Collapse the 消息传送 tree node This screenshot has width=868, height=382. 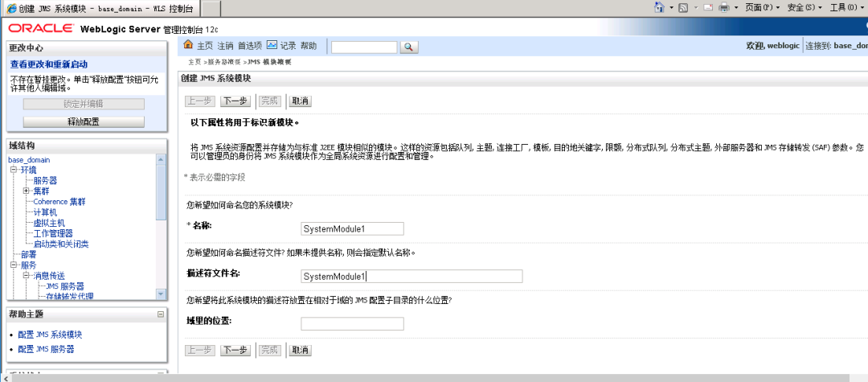click(x=26, y=276)
